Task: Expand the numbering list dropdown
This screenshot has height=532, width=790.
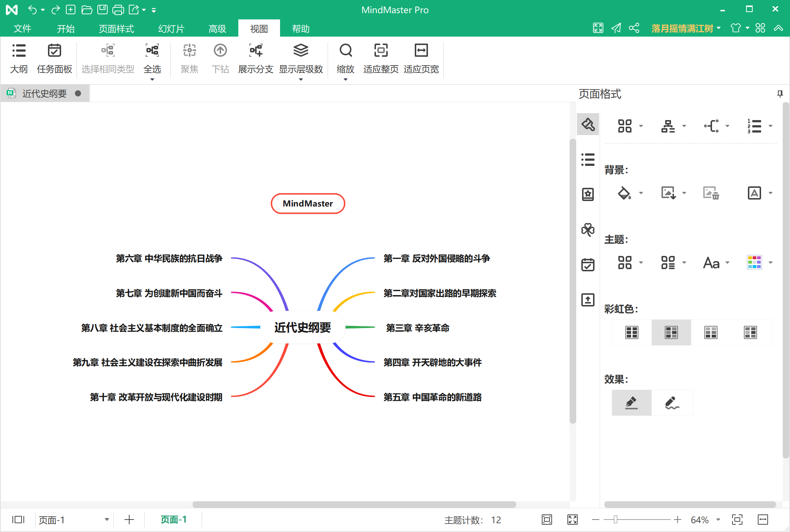Action: (x=771, y=126)
